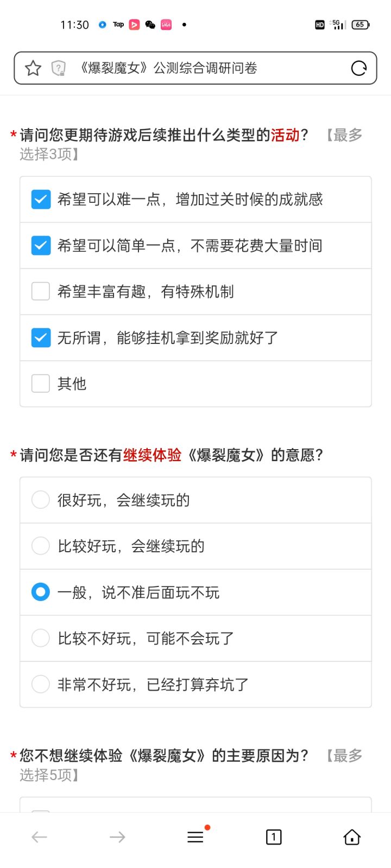
Task: Uncheck 无所谓，能够挂机拿到奖励 option
Action: 41,338
